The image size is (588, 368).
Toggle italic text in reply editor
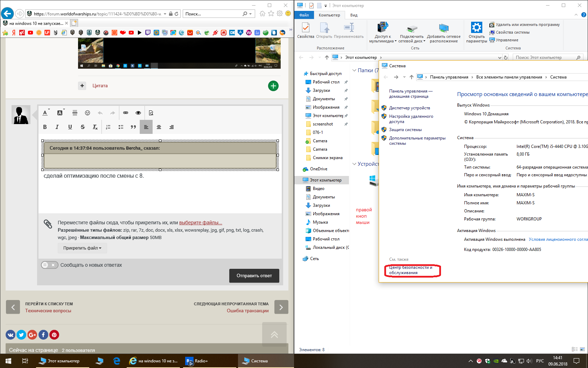coord(57,127)
